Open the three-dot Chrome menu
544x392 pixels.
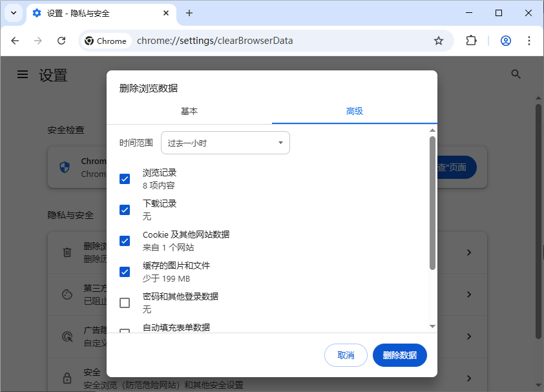pos(530,40)
